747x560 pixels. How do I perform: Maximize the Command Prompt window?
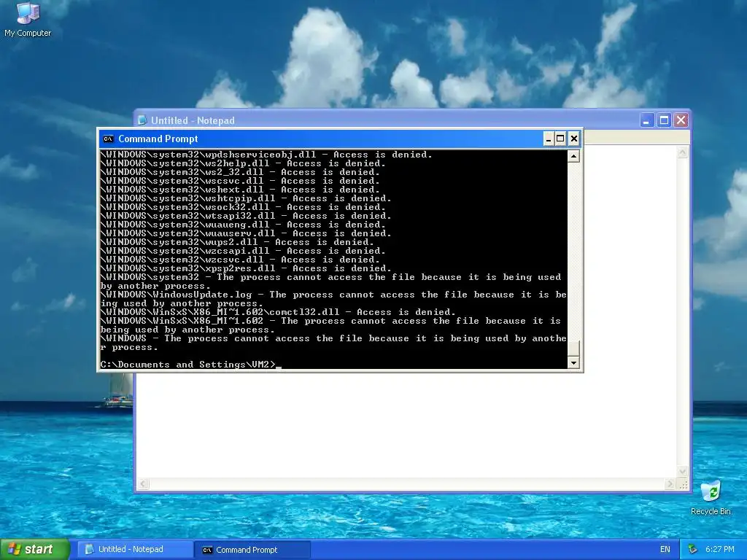tap(561, 139)
